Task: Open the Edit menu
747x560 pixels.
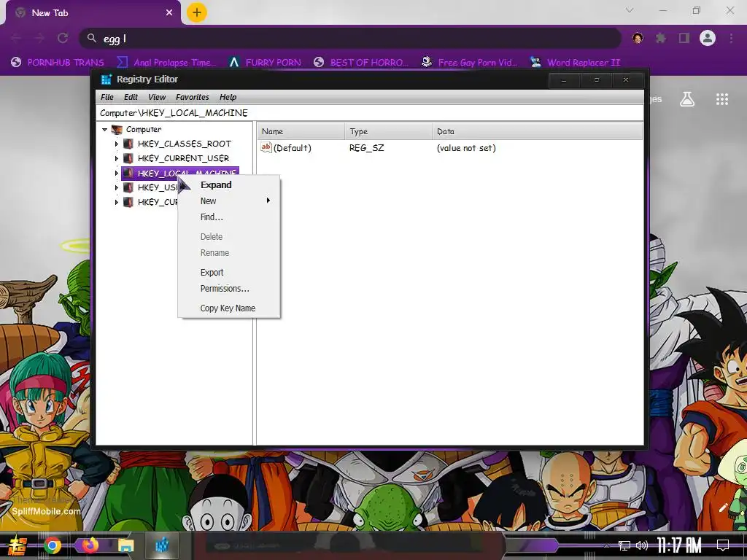Action: tap(131, 97)
